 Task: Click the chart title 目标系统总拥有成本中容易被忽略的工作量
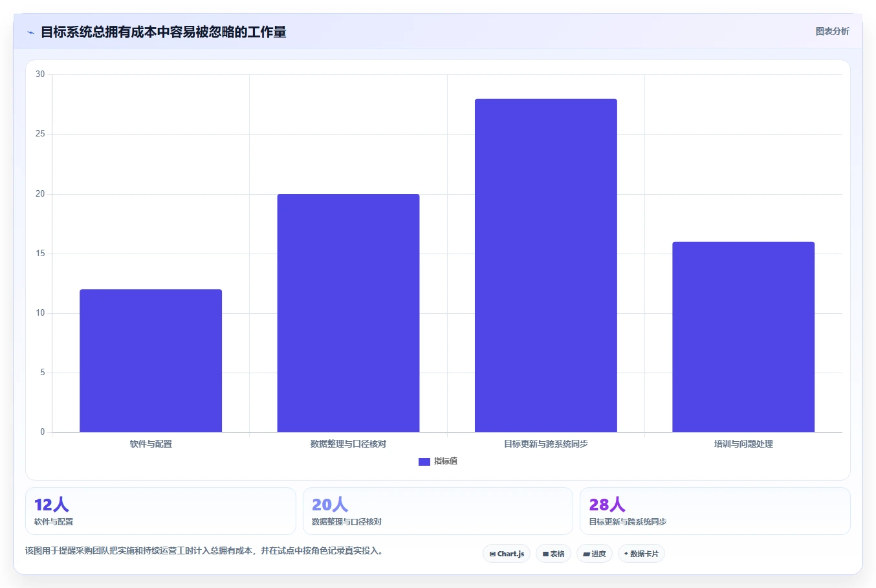coord(164,32)
